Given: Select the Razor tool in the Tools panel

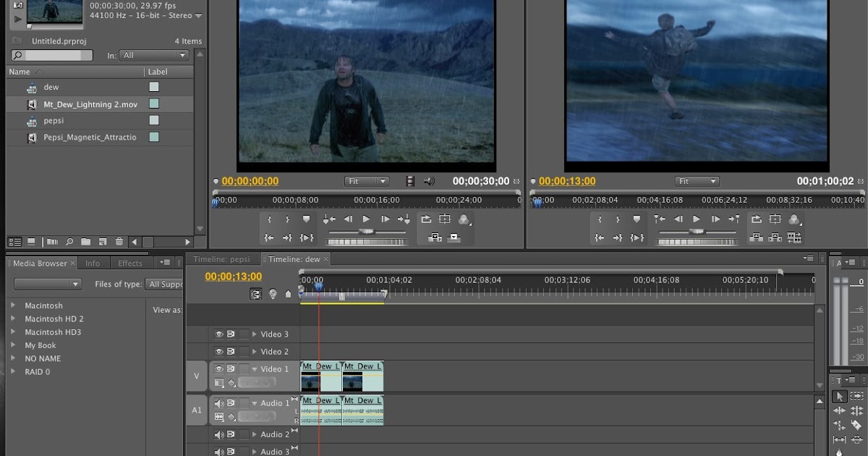Looking at the screenshot, I should pyautogui.click(x=856, y=426).
